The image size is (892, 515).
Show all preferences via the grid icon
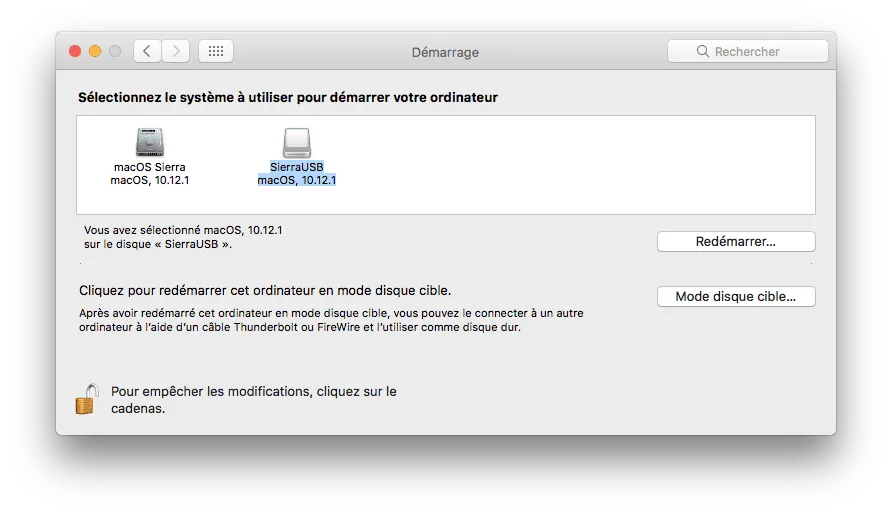click(216, 51)
